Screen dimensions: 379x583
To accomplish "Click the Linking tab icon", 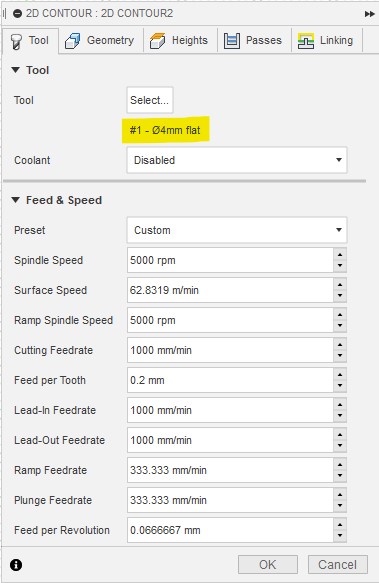I will (306, 41).
